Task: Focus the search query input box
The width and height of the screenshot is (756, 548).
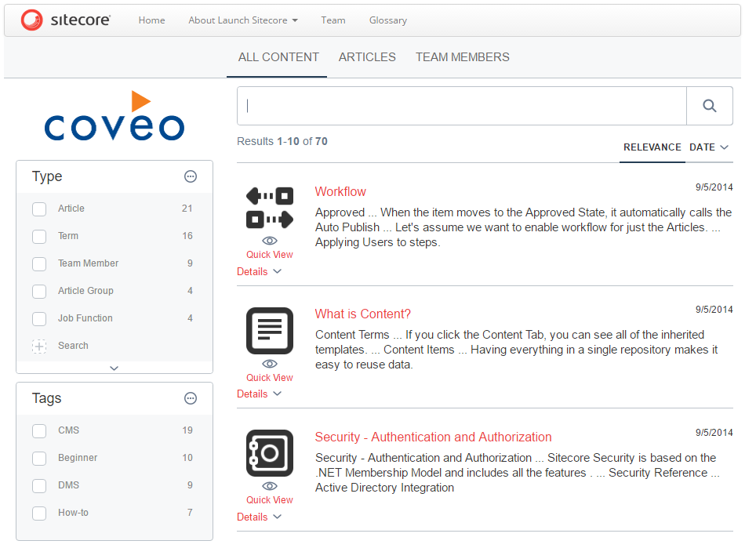Action: [461, 106]
